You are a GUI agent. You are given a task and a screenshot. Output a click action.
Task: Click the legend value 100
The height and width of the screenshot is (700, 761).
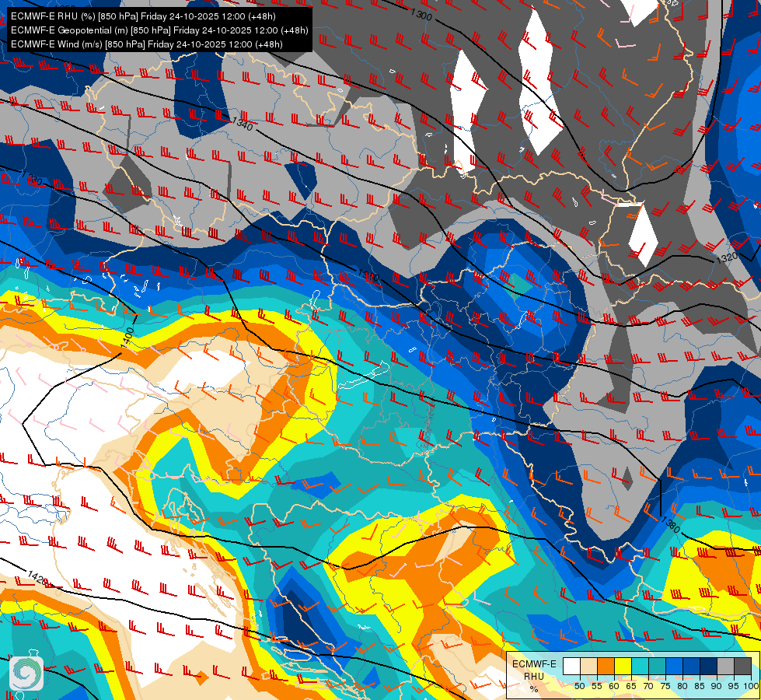(x=752, y=686)
